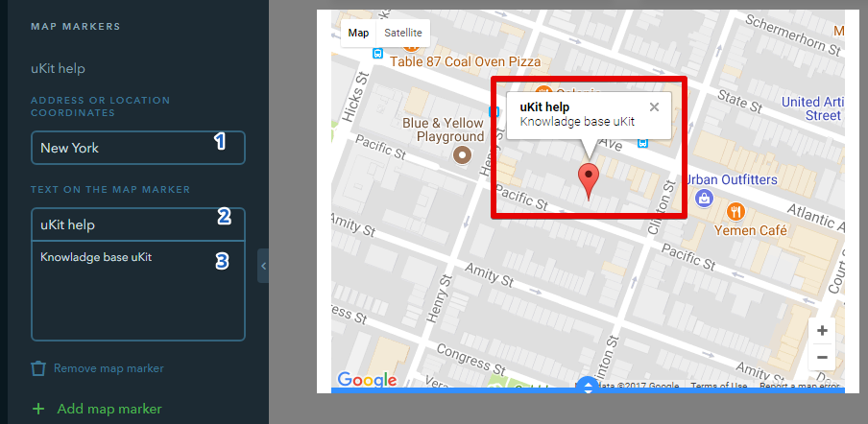Click the uKit help marker name in sidebar
The image size is (868, 424).
coord(59,69)
